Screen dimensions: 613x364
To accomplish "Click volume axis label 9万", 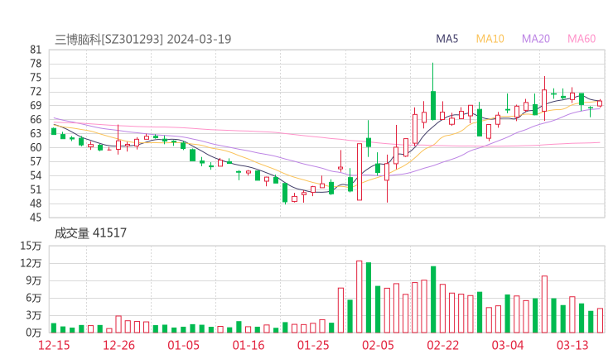I will point(33,280).
